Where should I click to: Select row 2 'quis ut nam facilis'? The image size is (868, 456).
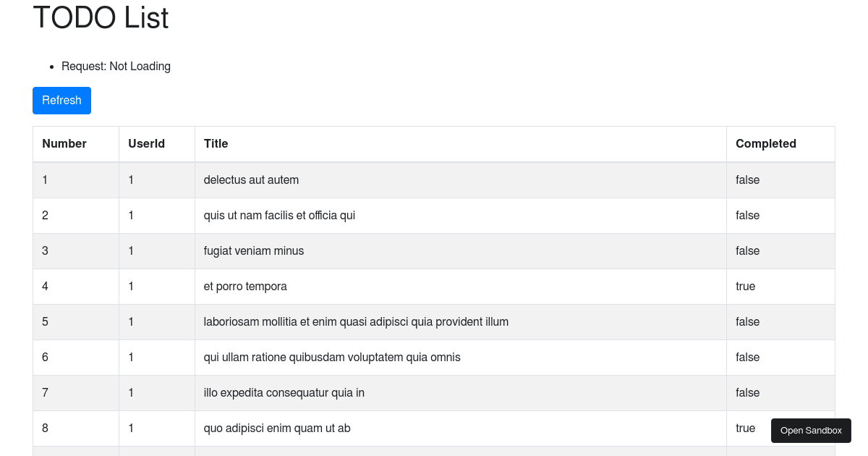click(x=279, y=215)
